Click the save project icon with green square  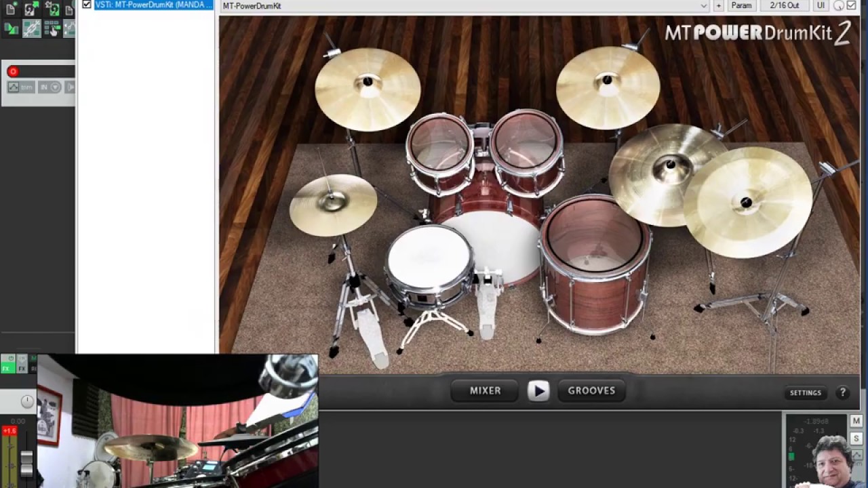[x=52, y=9]
